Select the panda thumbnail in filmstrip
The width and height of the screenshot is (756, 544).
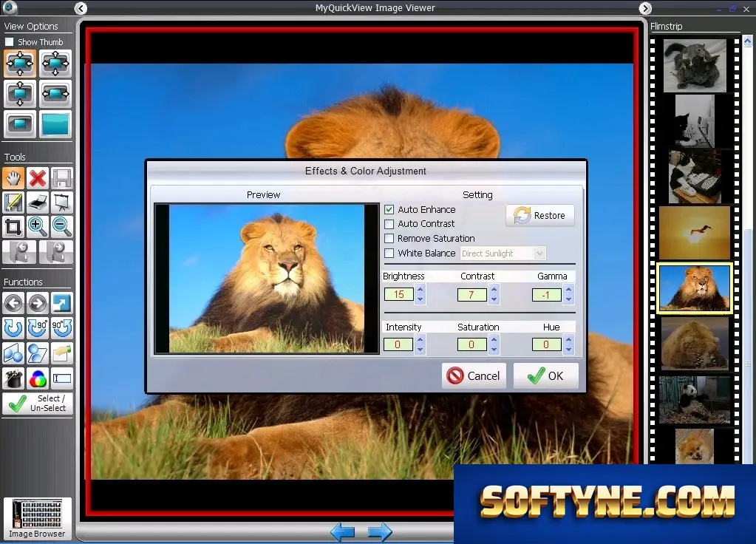[694, 401]
